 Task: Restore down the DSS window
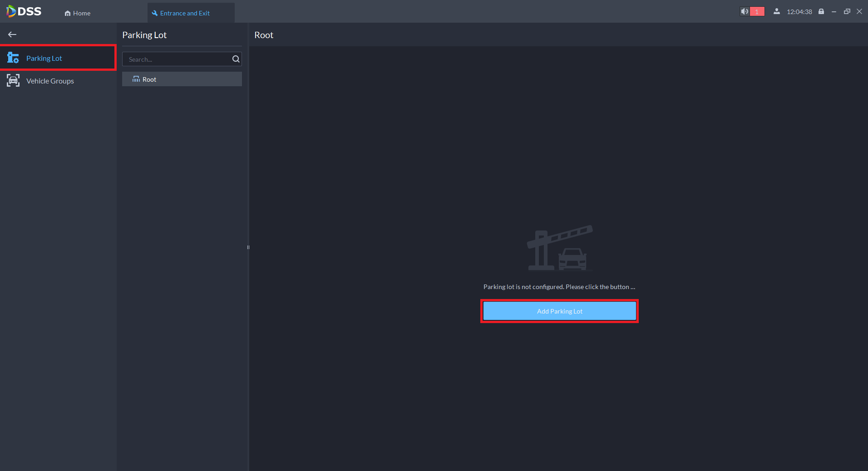point(847,12)
